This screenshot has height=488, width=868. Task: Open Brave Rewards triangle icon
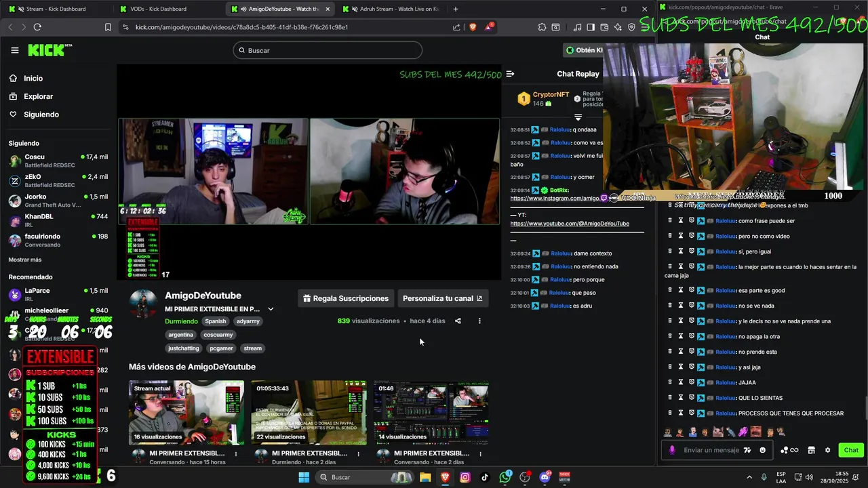click(488, 27)
